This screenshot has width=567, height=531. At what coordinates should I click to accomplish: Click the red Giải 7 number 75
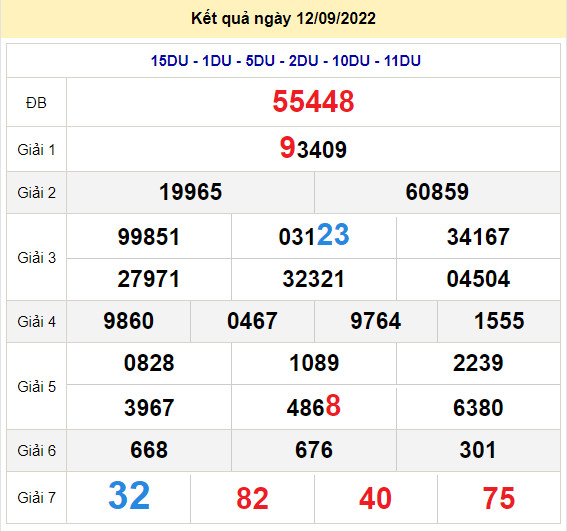pos(499,498)
